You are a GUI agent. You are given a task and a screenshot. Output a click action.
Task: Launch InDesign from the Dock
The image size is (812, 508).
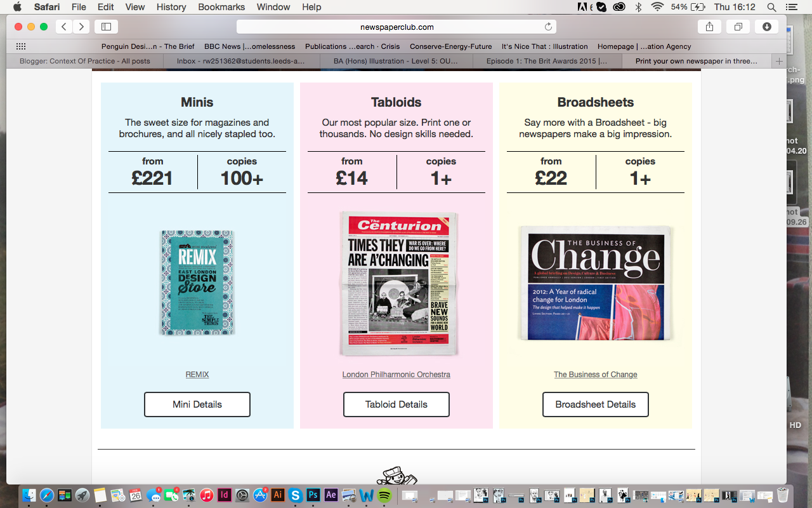pyautogui.click(x=224, y=495)
